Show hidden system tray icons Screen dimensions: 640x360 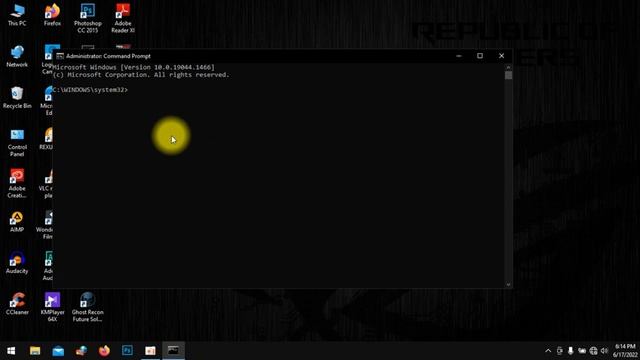tap(548, 351)
